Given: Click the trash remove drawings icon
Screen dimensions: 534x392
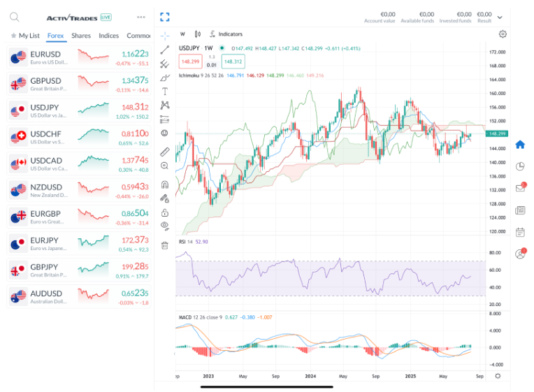Looking at the screenshot, I should (165, 245).
